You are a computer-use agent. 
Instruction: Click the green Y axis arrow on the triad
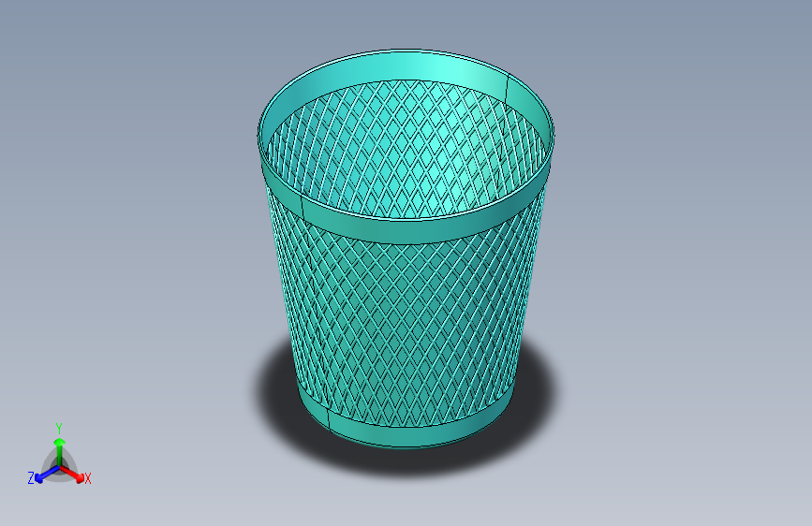coord(60,452)
